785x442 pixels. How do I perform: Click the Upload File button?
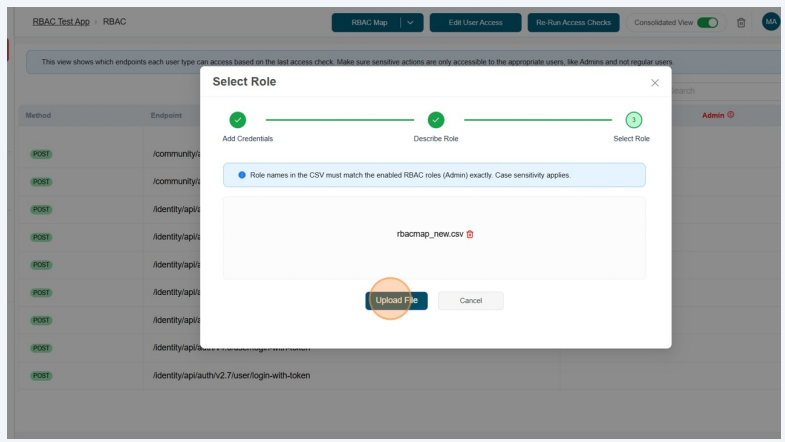pyautogui.click(x=396, y=300)
